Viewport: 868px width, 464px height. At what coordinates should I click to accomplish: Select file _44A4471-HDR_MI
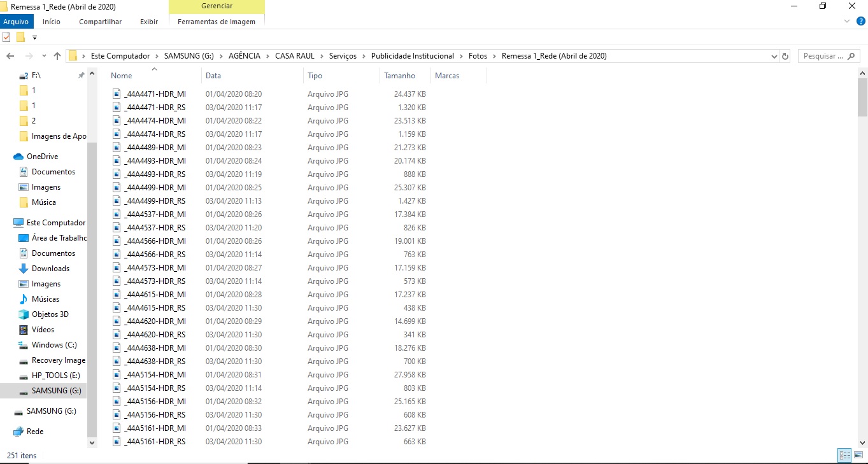pos(155,94)
